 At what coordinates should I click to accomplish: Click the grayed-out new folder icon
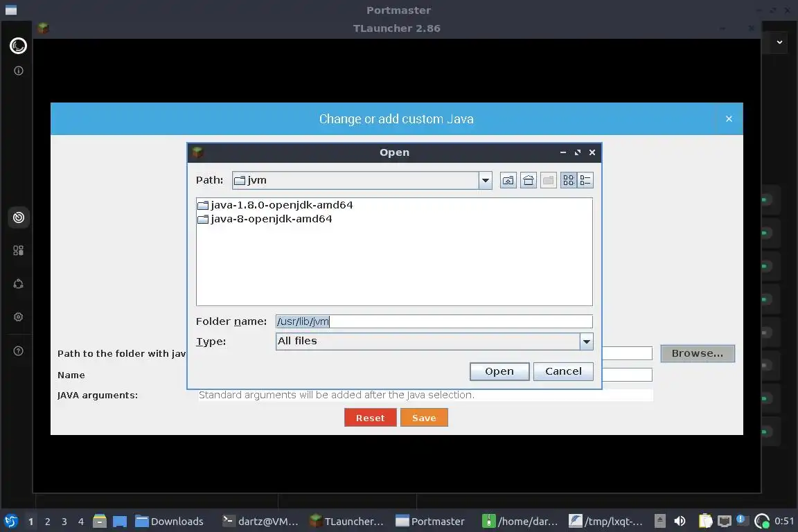click(x=548, y=180)
